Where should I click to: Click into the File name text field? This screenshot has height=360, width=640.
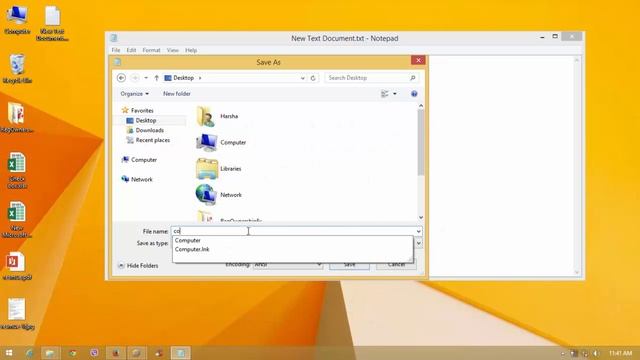pyautogui.click(x=293, y=231)
